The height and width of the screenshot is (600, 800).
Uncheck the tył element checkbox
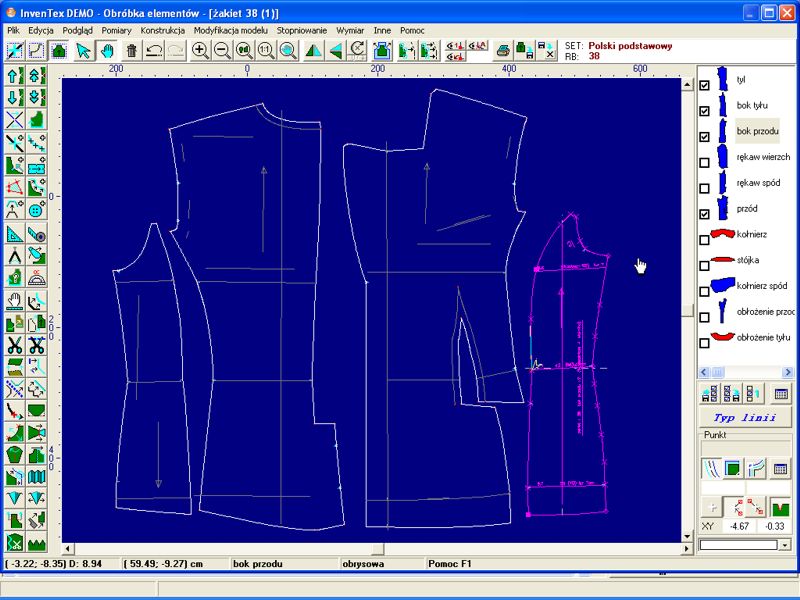(705, 85)
